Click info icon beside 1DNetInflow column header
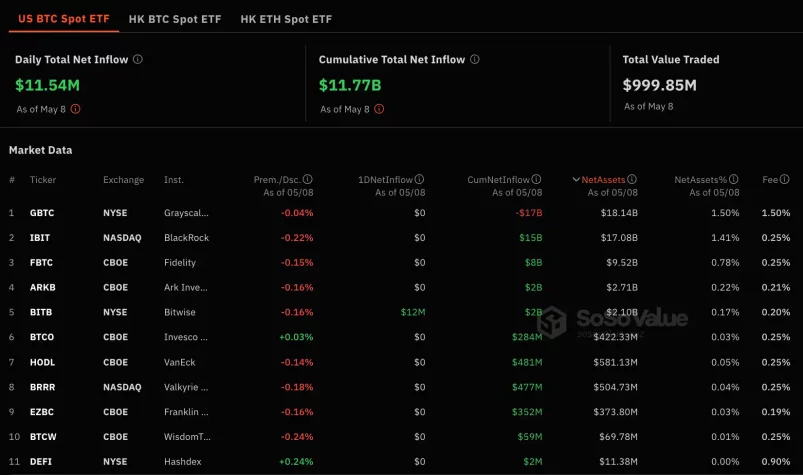The width and height of the screenshot is (803, 475). [x=420, y=180]
